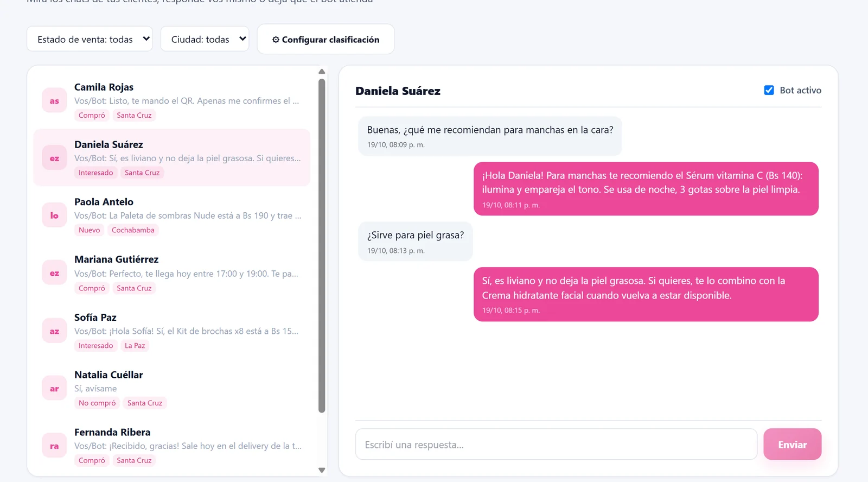Click Interesado tag on Daniela Suárez

96,173
